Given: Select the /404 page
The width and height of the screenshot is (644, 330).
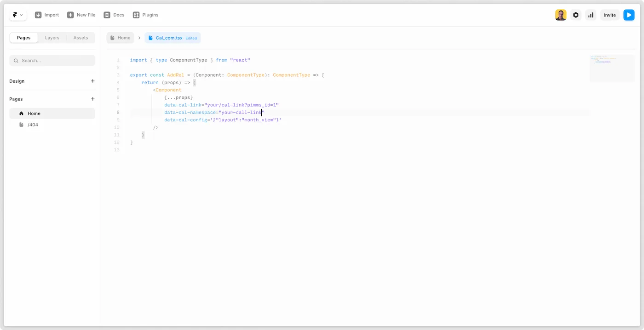Looking at the screenshot, I should (x=33, y=124).
